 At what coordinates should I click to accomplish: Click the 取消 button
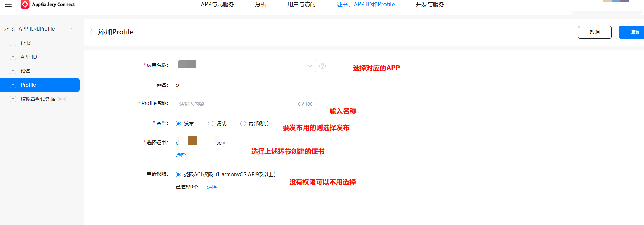pyautogui.click(x=594, y=32)
